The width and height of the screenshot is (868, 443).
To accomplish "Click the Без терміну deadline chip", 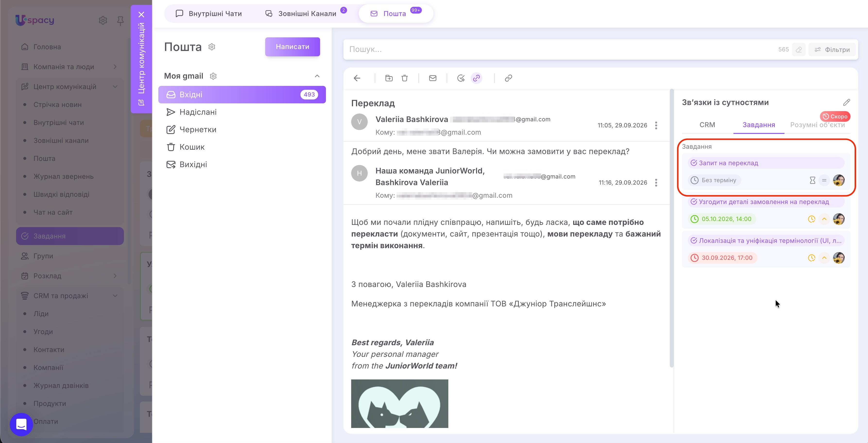I will tap(714, 180).
